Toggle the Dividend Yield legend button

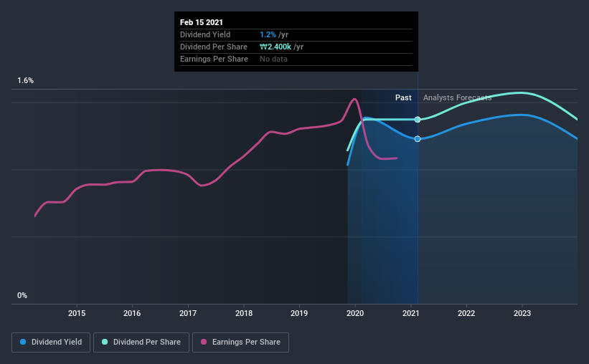tap(51, 343)
